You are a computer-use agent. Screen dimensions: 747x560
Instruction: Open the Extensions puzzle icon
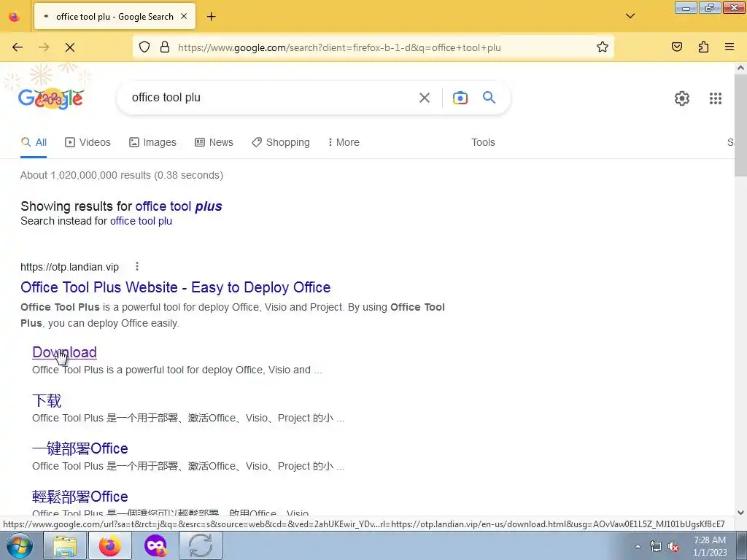point(703,47)
